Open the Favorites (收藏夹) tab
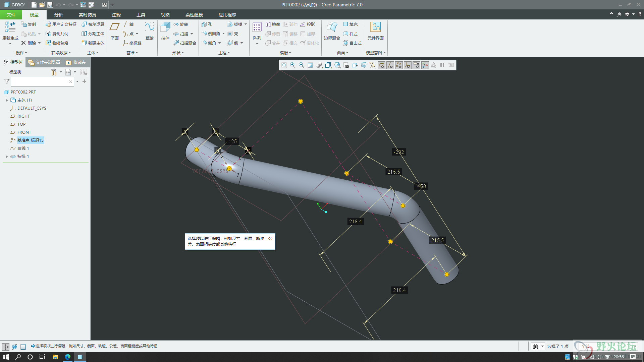The height and width of the screenshot is (362, 644). pyautogui.click(x=76, y=62)
